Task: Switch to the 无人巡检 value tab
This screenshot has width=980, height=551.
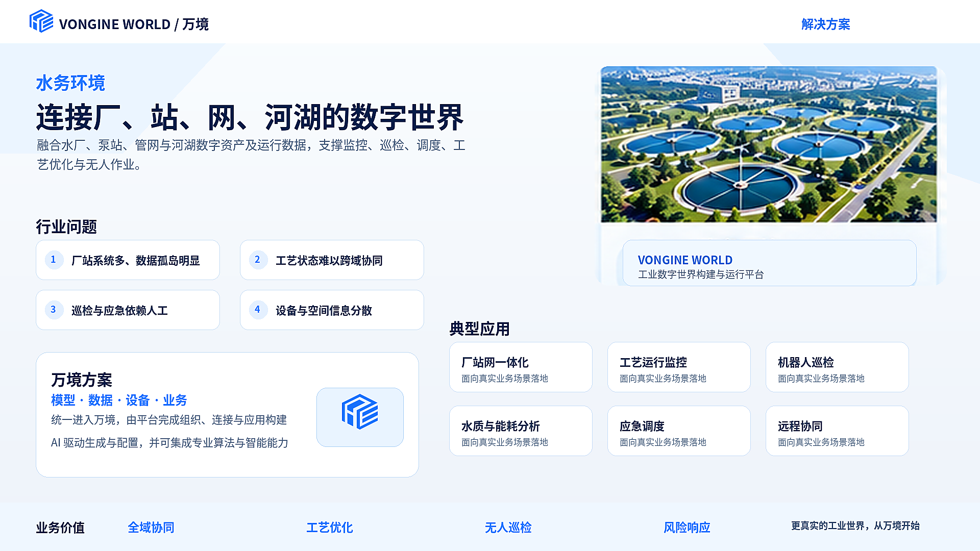Action: point(508,527)
